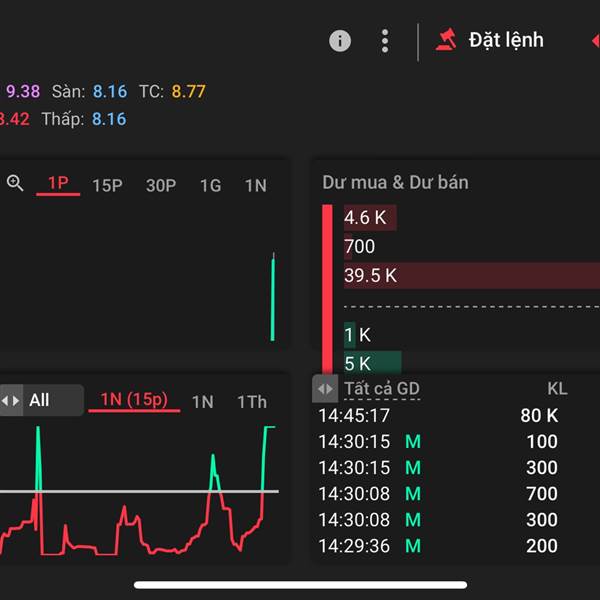
Task: Click arrows icon beside Tất cả GD
Action: point(325,389)
